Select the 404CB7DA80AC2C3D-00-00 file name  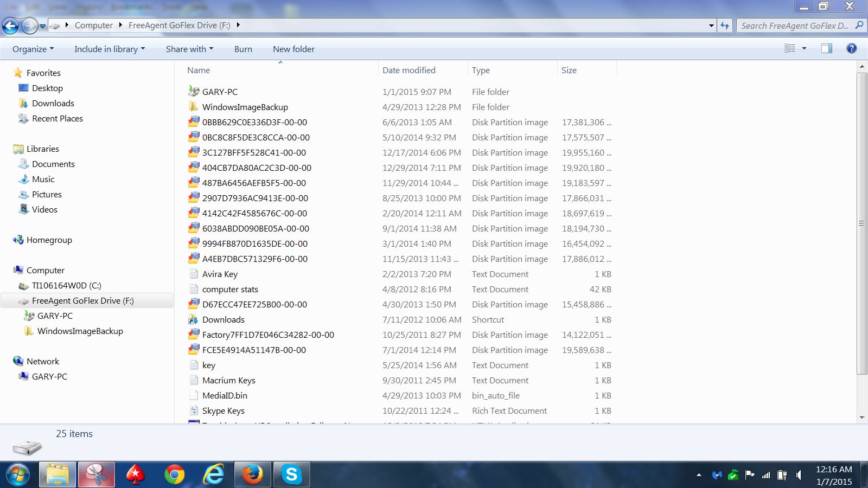pos(257,168)
